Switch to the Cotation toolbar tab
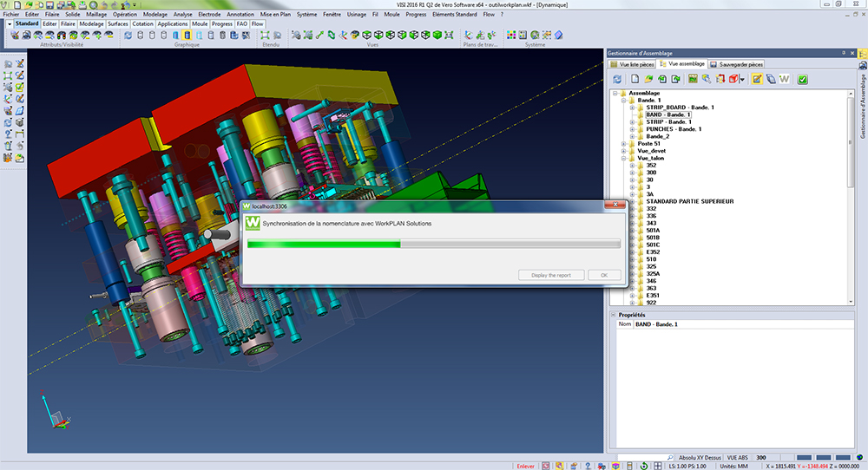This screenshot has width=868, height=470. pos(142,23)
